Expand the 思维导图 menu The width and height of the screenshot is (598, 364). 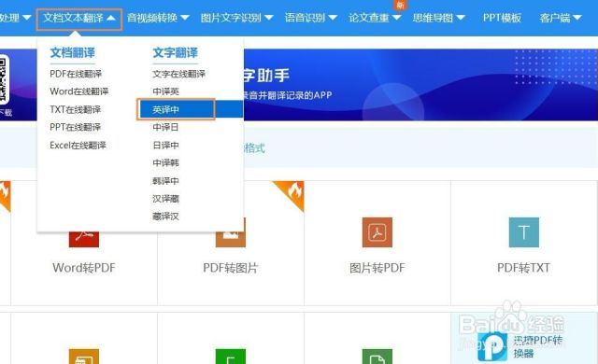pyautogui.click(x=438, y=18)
